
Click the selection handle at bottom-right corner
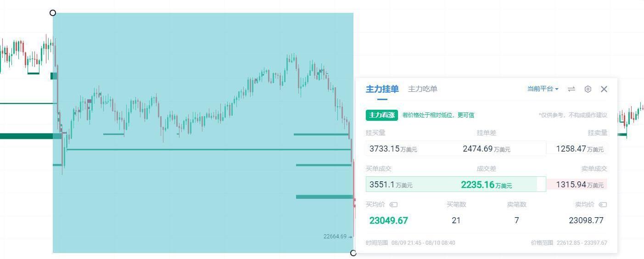(x=353, y=253)
